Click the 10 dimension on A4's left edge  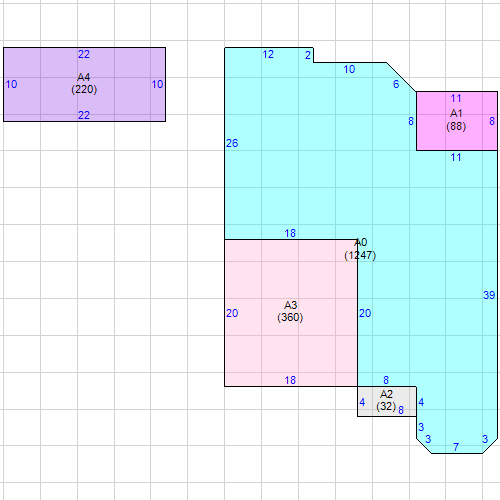coord(11,84)
